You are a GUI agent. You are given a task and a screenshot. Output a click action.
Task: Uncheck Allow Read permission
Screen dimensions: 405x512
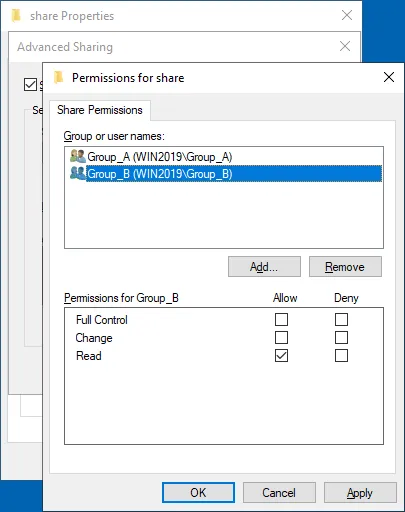click(x=281, y=356)
